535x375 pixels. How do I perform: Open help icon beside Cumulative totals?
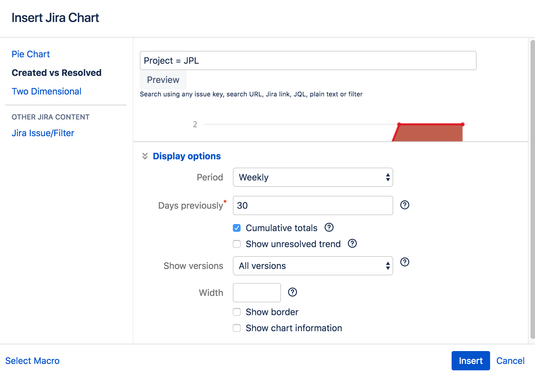point(329,227)
